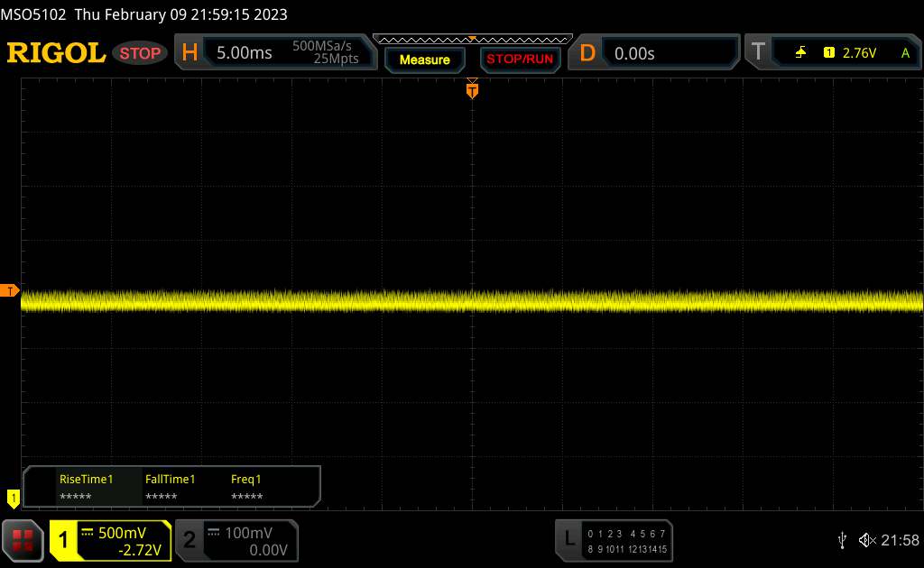Click the 21:58 clock display
This screenshot has width=924, height=568.
[900, 540]
